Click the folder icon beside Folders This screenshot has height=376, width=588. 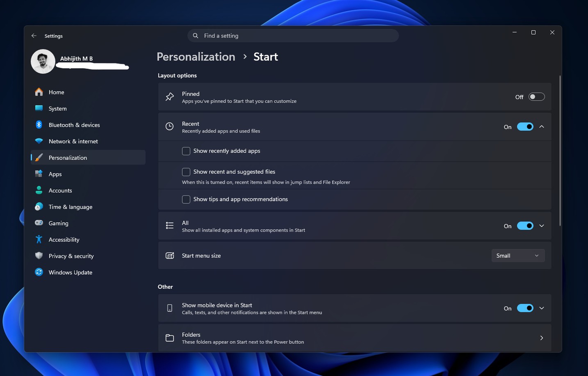(x=170, y=338)
